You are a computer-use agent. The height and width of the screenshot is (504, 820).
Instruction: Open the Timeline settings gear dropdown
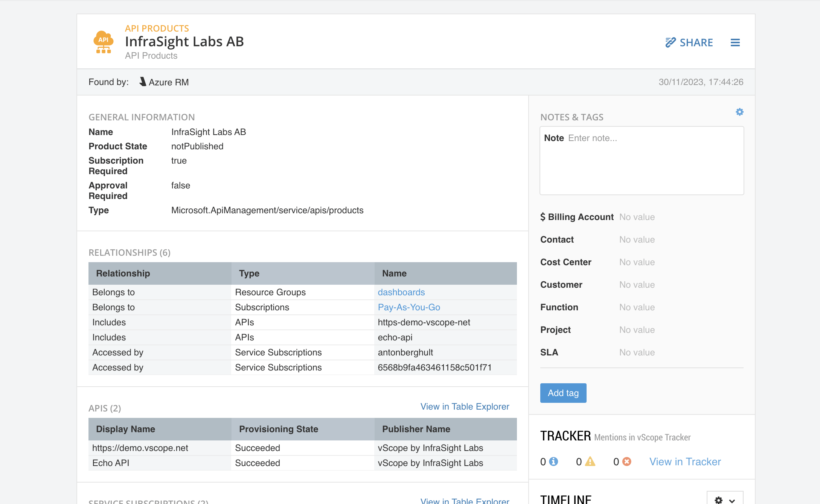click(725, 500)
